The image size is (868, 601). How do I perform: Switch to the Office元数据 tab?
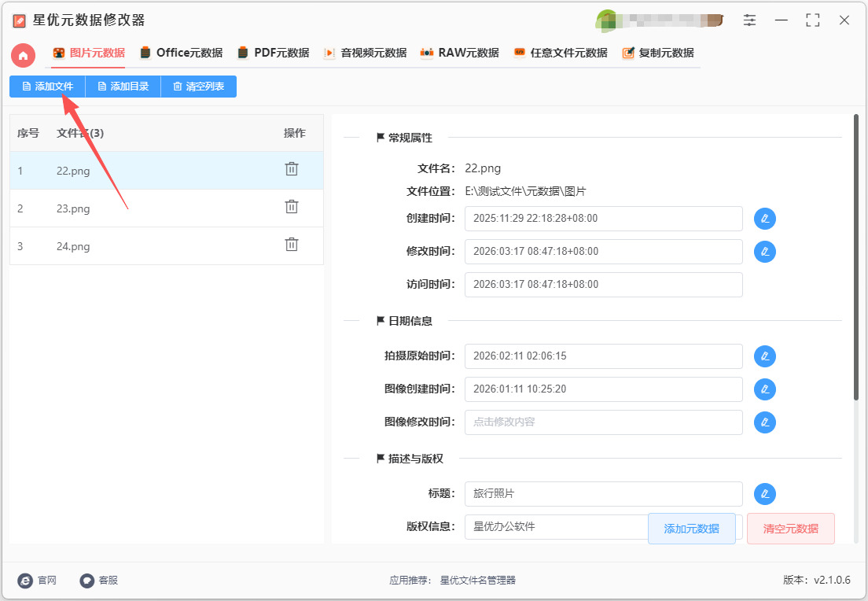click(181, 53)
